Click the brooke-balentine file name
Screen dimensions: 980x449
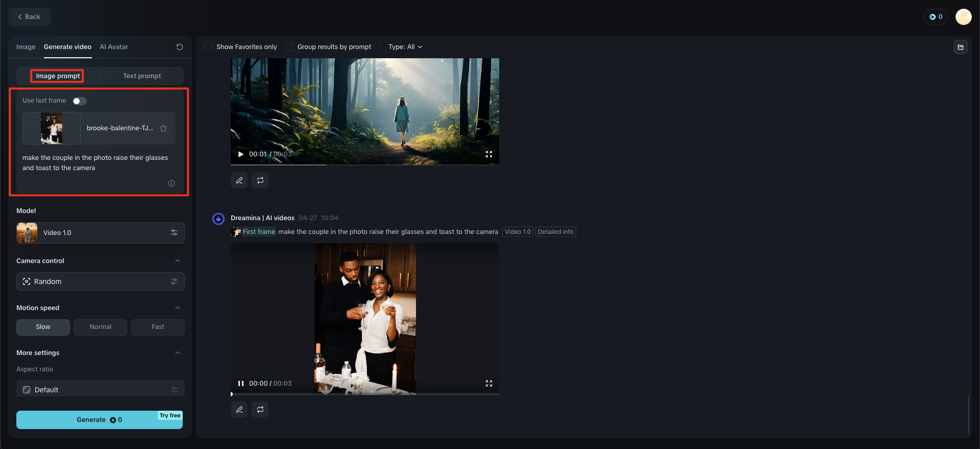120,128
